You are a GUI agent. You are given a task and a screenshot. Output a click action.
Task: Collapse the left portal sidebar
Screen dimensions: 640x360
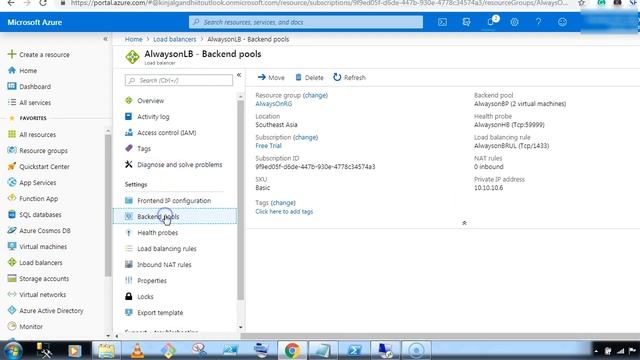pyautogui.click(x=105, y=39)
